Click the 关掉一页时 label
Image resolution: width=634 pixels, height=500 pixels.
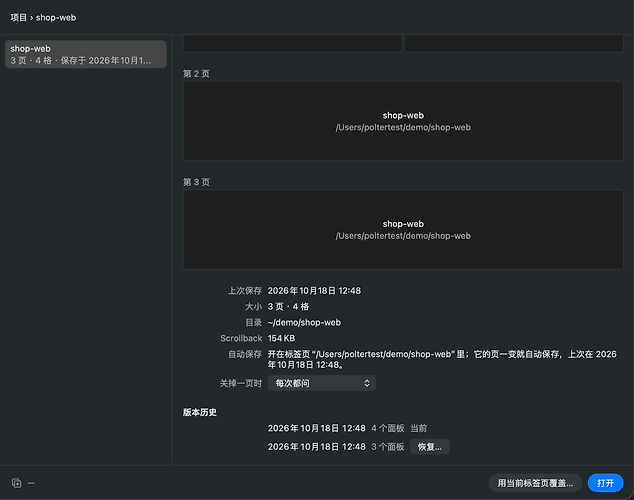(241, 383)
